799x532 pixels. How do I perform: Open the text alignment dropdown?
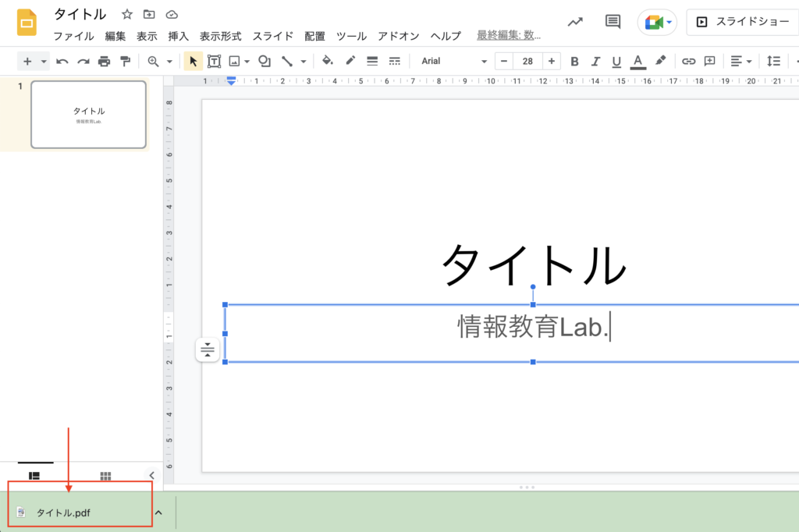click(741, 62)
